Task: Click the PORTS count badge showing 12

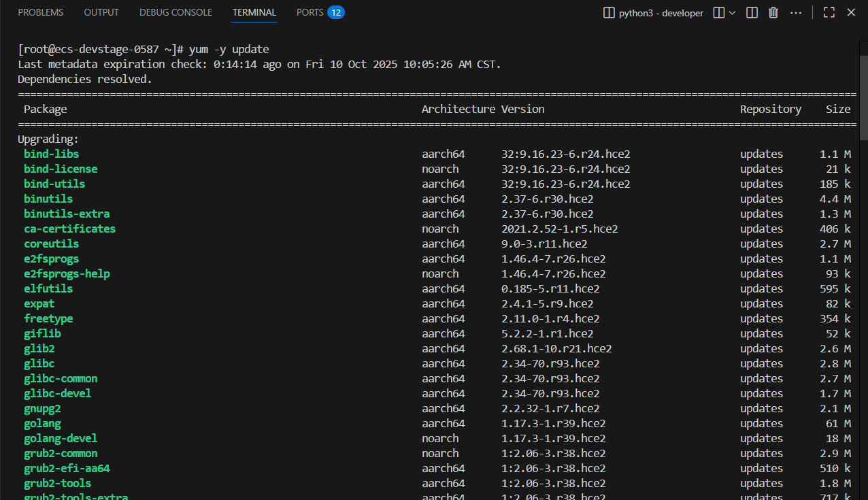Action: pyautogui.click(x=336, y=12)
